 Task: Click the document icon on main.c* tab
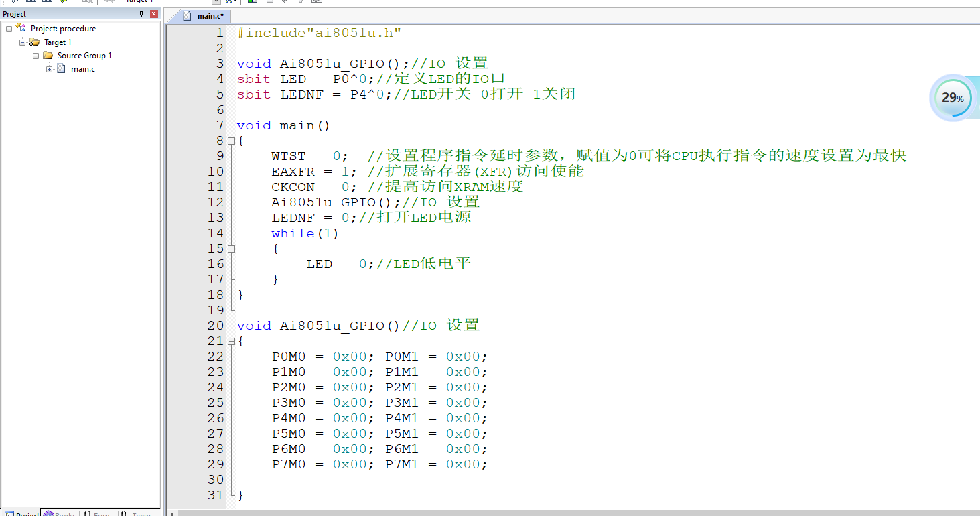(188, 15)
